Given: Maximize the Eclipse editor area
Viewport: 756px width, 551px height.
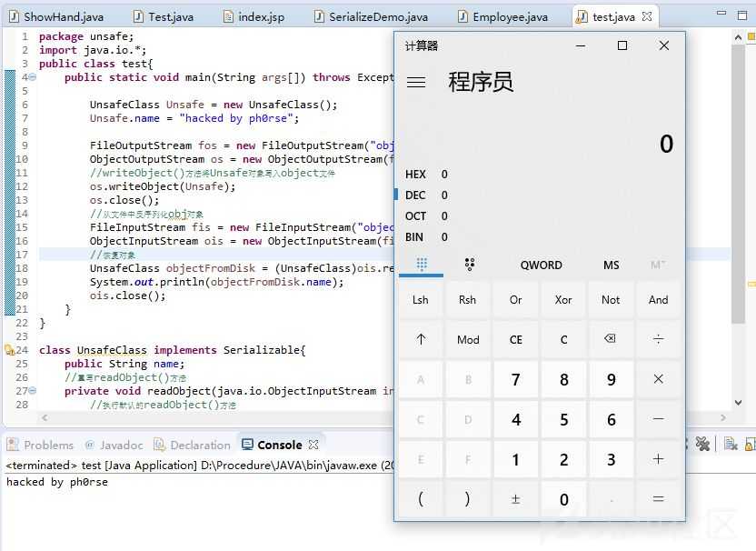Looking at the screenshot, I should pyautogui.click(x=742, y=15).
